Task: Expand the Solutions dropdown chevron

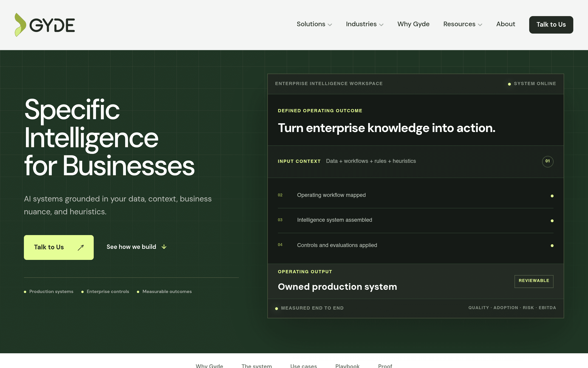Action: tap(330, 25)
